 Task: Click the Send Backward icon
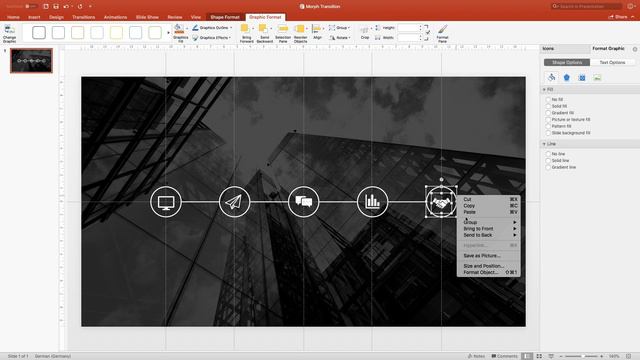pyautogui.click(x=264, y=29)
